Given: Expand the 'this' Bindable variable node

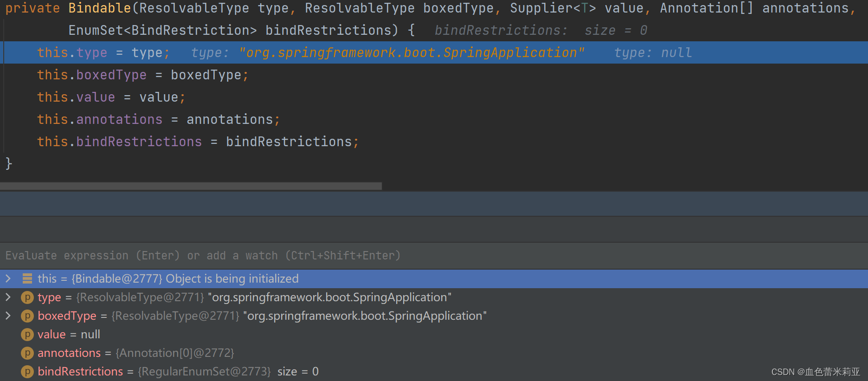Looking at the screenshot, I should pyautogui.click(x=8, y=278).
